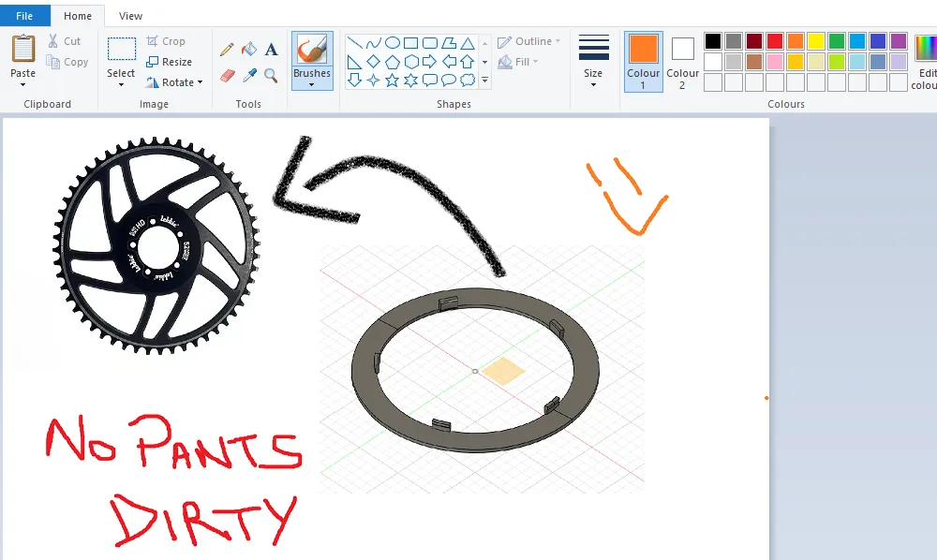
Task: Pick the green colour swatch
Action: pyautogui.click(x=837, y=41)
